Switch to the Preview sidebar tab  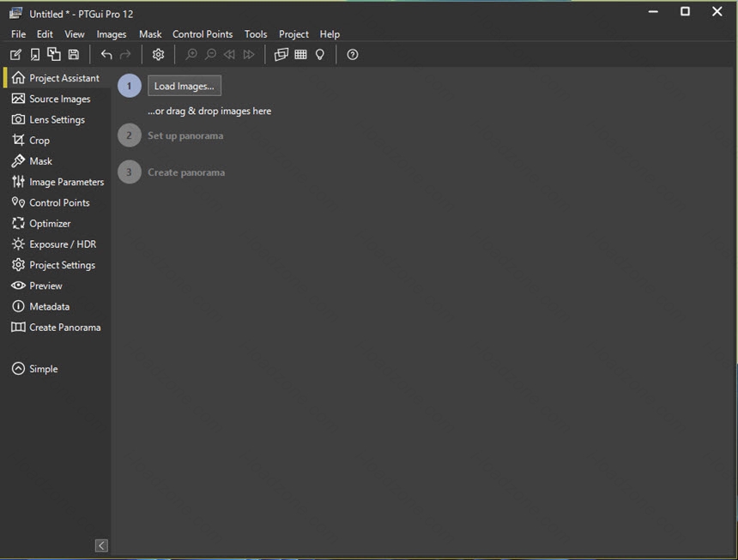56,286
